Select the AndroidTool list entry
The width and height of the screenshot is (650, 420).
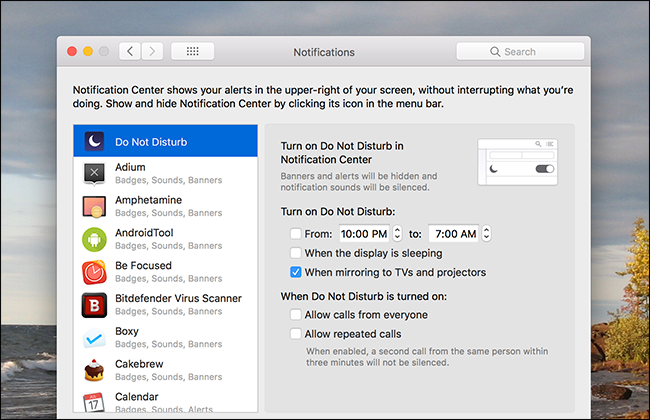[x=165, y=239]
